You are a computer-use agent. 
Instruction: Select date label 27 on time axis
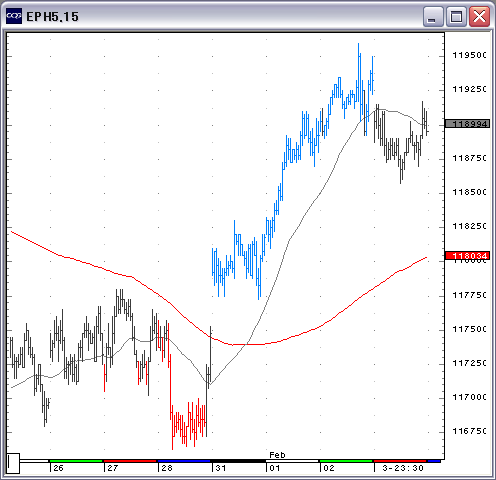click(113, 468)
